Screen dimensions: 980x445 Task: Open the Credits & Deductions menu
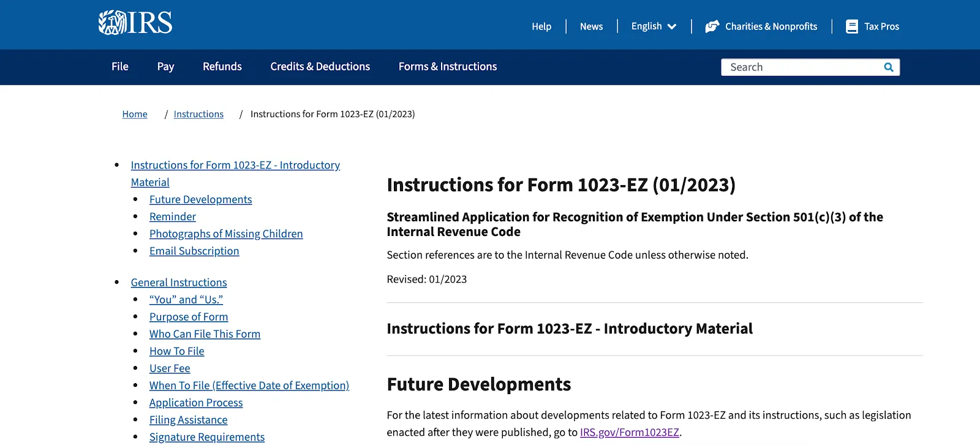pyautogui.click(x=320, y=67)
